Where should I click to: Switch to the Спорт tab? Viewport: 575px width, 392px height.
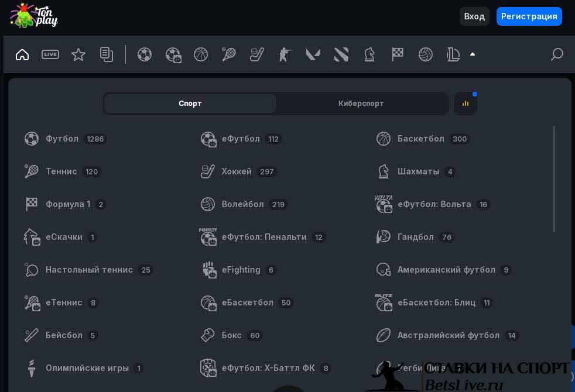190,104
